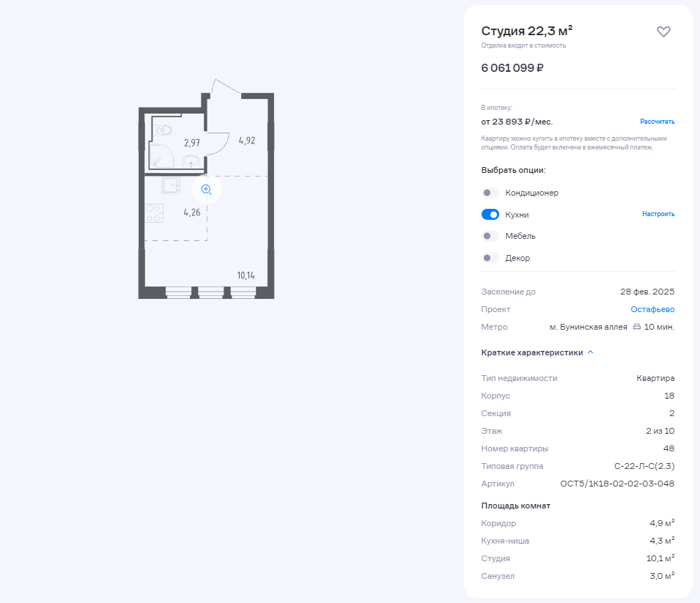
Task: Click the Заселение до label
Action: pyautogui.click(x=508, y=292)
